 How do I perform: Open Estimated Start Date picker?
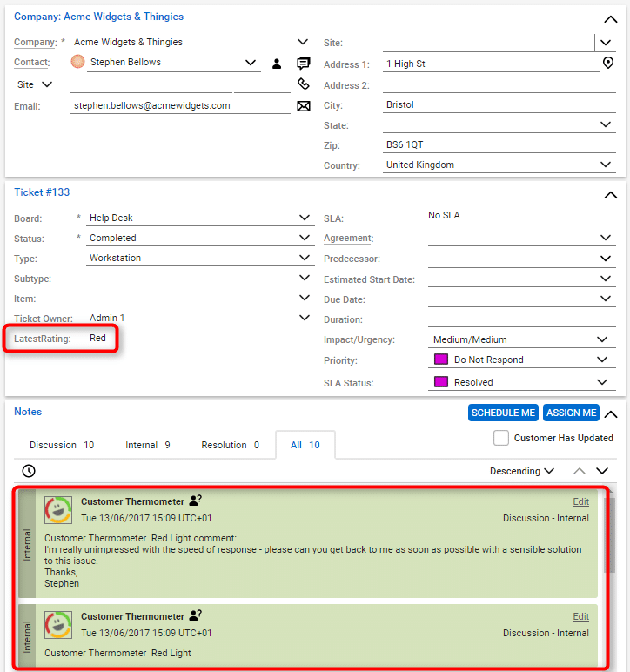click(606, 279)
